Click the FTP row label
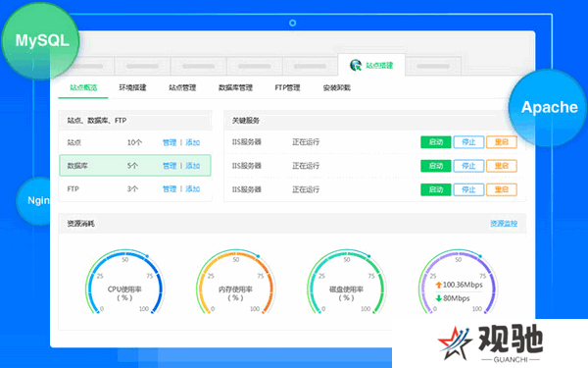Image resolution: width=588 pixels, height=368 pixels. pos(73,188)
